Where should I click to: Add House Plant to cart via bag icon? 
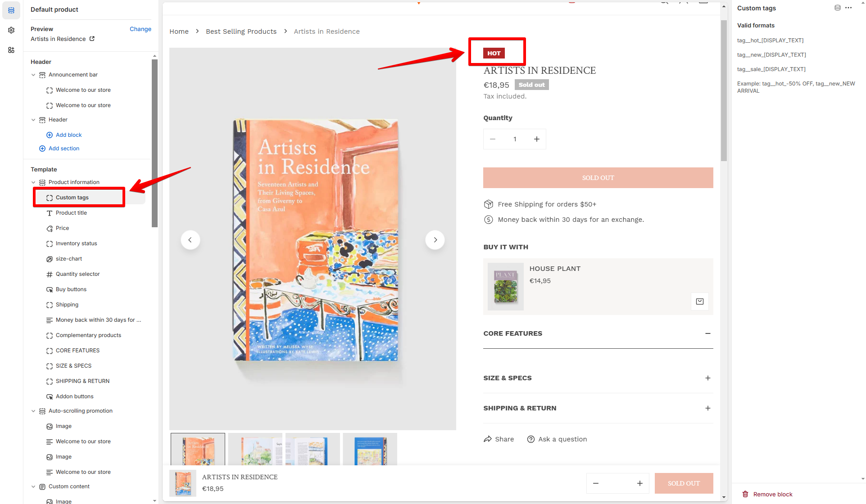coord(699,301)
